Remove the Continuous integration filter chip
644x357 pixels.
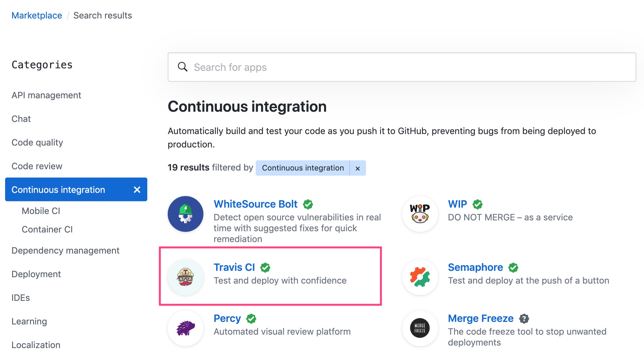tap(358, 168)
